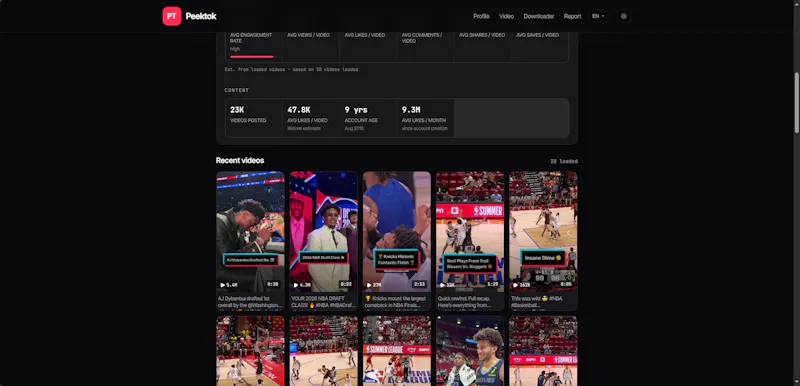Click play icon showing 33K views
800x386 pixels.
coord(442,285)
